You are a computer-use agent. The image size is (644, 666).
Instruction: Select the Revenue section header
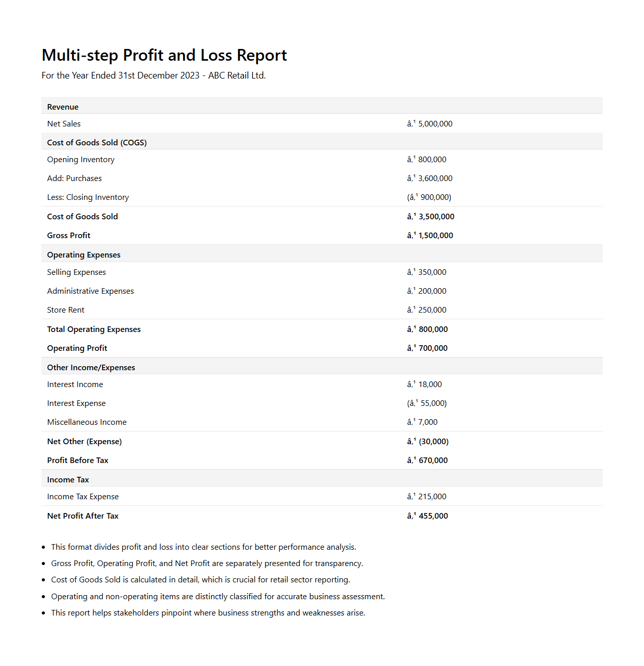pyautogui.click(x=63, y=107)
